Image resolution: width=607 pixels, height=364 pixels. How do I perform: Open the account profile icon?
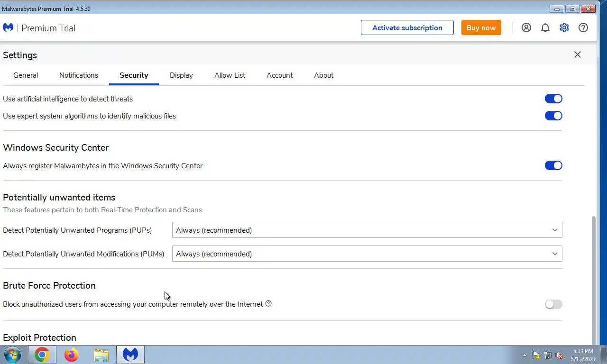click(x=526, y=27)
